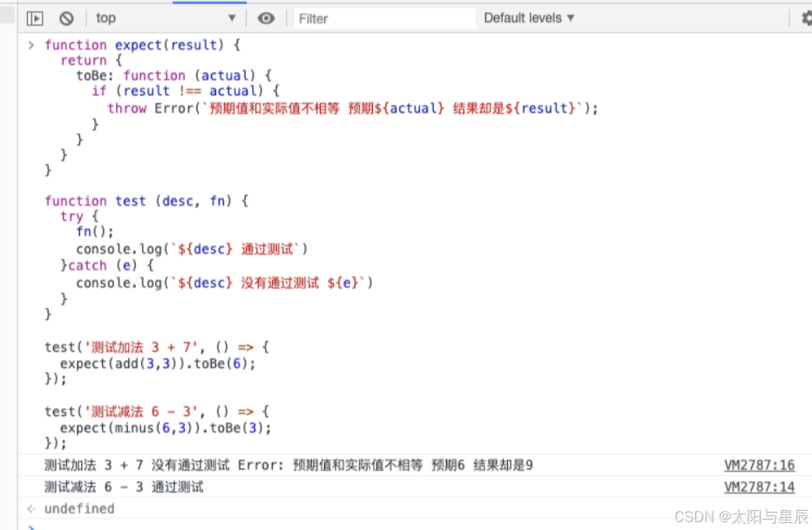Click the console.log '通过测试' line
Viewport: 812px width, 530px height.
[x=192, y=249]
